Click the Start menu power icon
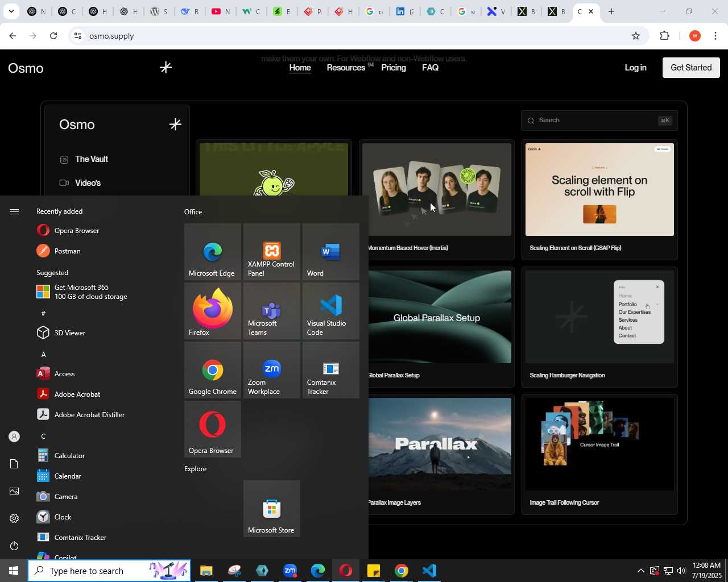The height and width of the screenshot is (582, 728). pyautogui.click(x=14, y=546)
